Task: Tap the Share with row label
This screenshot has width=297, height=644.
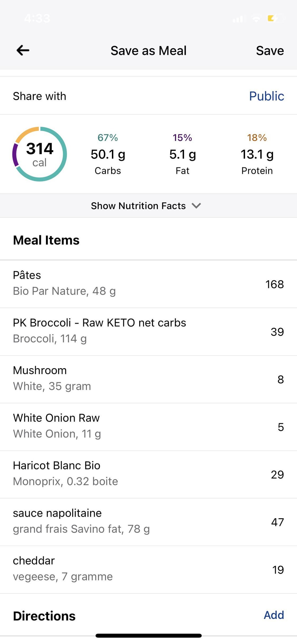Action: point(40,96)
